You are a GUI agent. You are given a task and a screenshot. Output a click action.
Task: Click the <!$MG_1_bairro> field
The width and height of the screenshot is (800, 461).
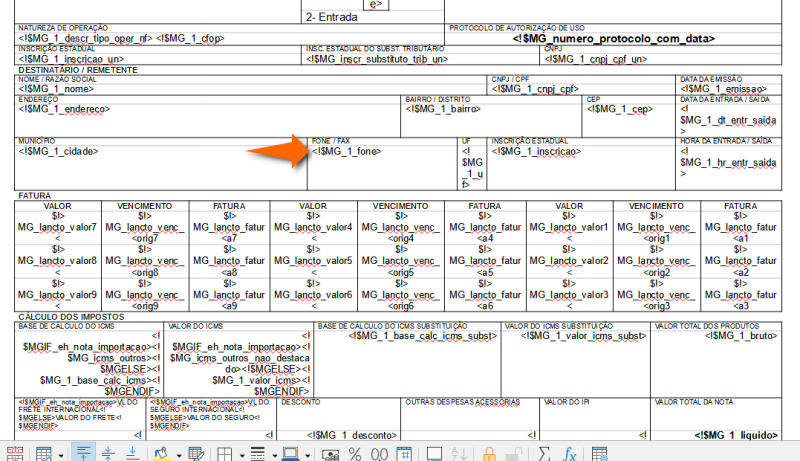pos(443,109)
